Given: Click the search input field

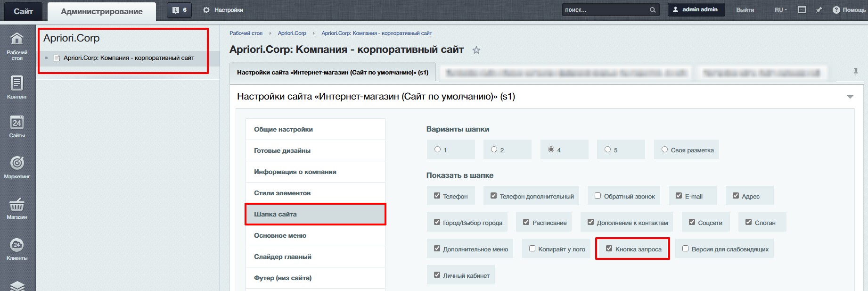Looking at the screenshot, I should click(605, 10).
